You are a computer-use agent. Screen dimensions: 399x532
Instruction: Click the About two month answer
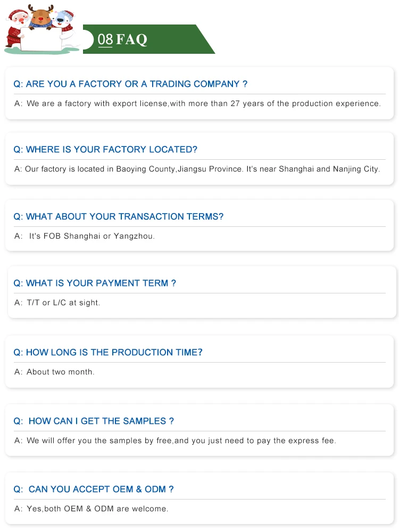click(54, 372)
